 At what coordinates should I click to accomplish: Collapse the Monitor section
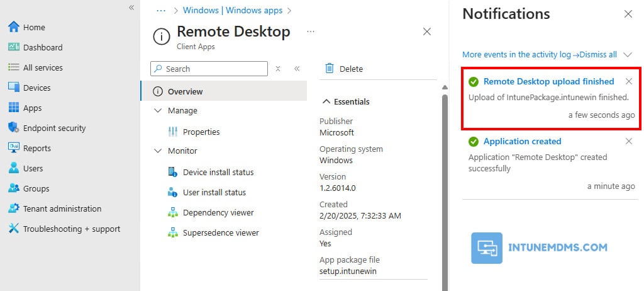coord(158,151)
